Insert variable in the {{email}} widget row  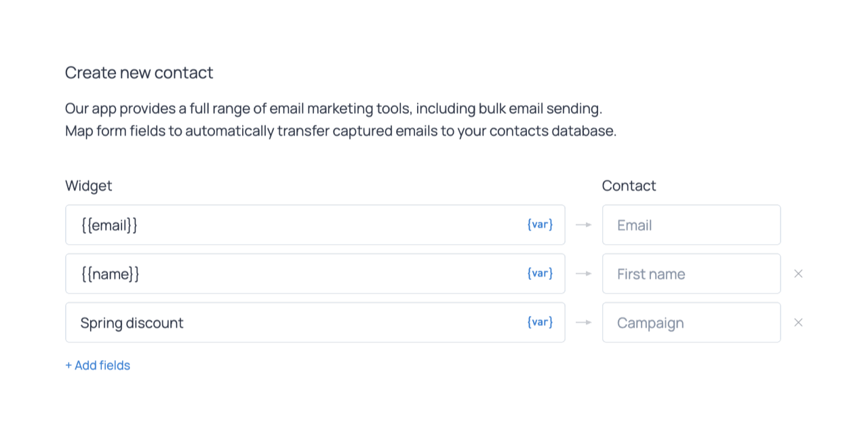pos(540,224)
